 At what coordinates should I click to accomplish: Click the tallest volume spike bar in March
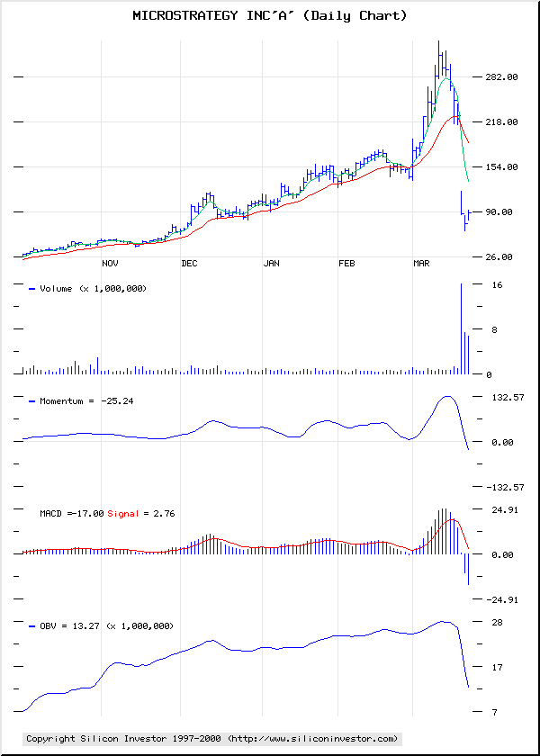coord(461,328)
